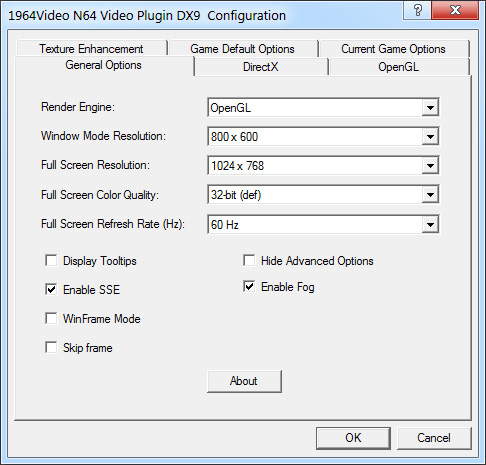Viewport: 486px width, 465px height.
Task: Click the Render Engine label
Action: click(x=78, y=107)
